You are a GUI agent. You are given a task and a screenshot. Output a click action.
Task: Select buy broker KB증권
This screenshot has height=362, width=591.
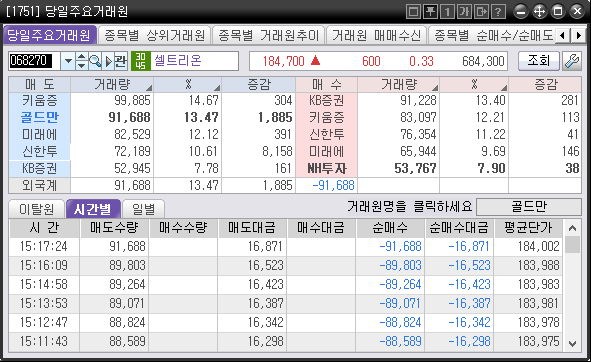(326, 100)
